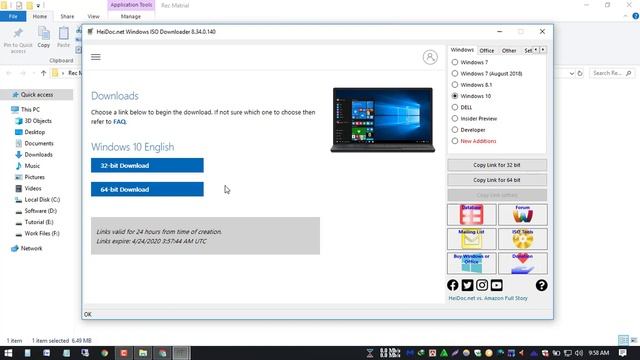Open Documents folder in Explorer sidebar

(x=39, y=143)
